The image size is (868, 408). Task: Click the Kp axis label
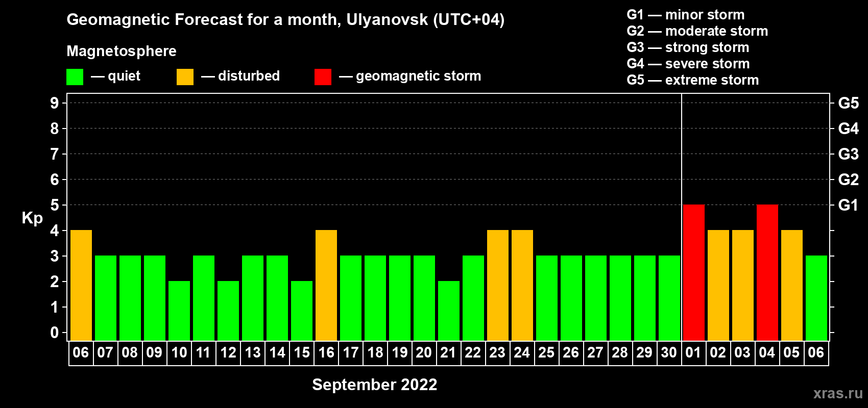pyautogui.click(x=32, y=218)
